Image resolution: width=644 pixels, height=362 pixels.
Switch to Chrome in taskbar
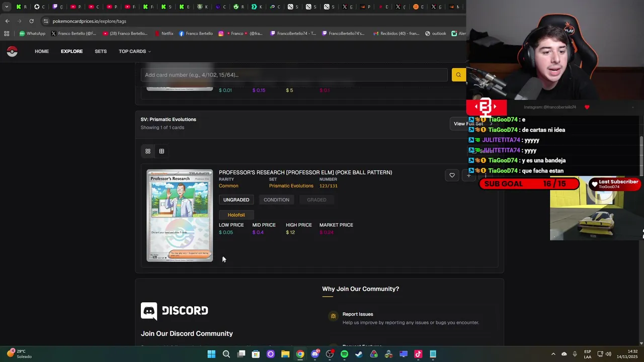pyautogui.click(x=300, y=354)
